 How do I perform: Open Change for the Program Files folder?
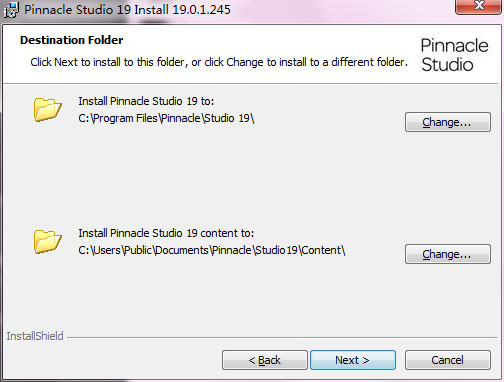pyautogui.click(x=448, y=122)
